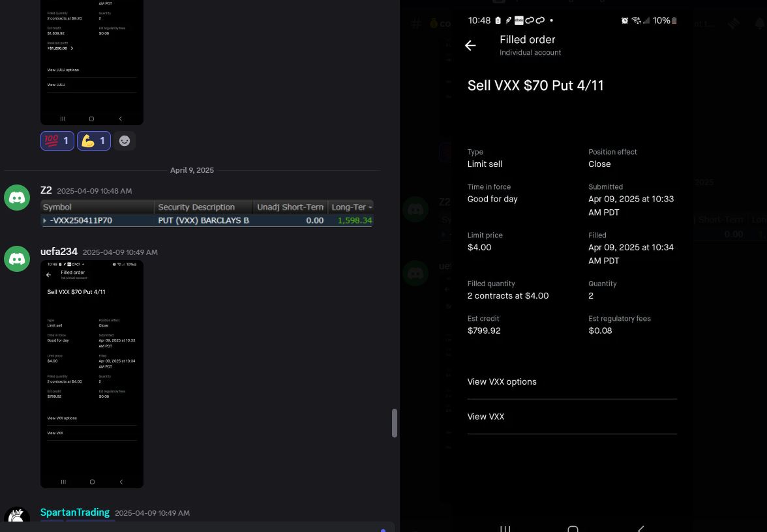This screenshot has height=532, width=767.
Task: Click the Symbol column header
Action: click(x=97, y=207)
